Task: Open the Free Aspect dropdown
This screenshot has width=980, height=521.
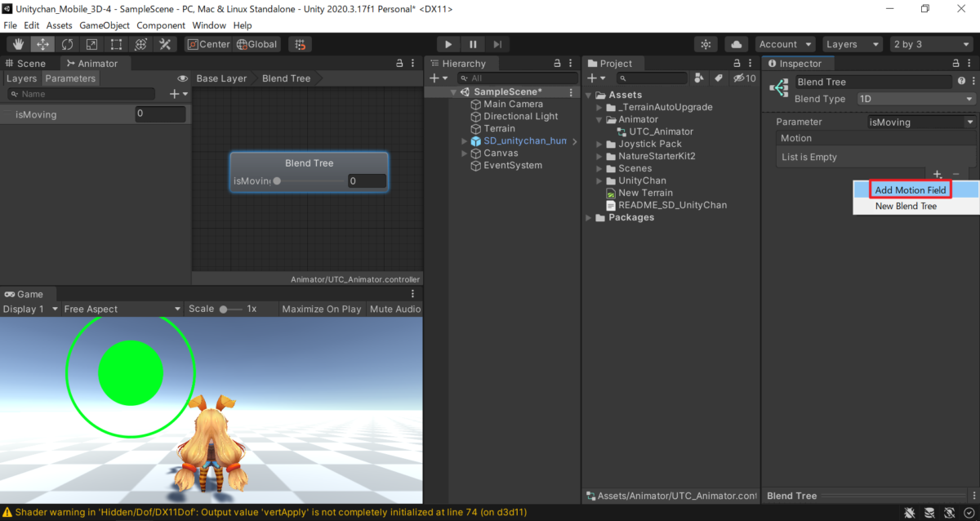Action: (122, 309)
